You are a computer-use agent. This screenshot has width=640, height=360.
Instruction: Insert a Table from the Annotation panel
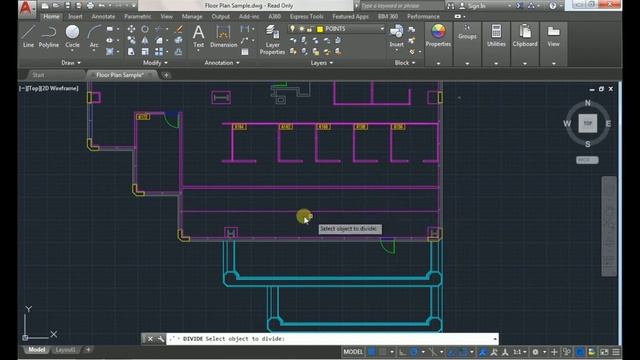click(245, 52)
